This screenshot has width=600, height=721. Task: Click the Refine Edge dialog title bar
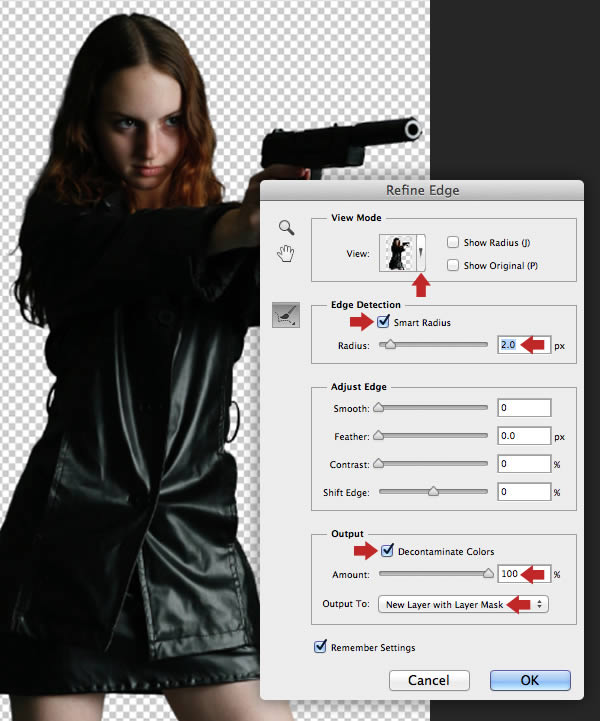click(x=422, y=190)
